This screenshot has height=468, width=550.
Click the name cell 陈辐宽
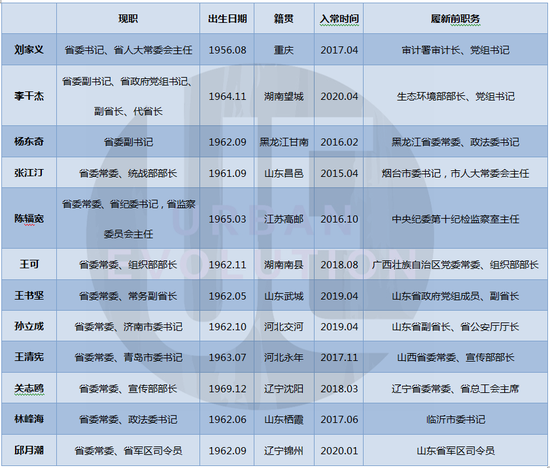coord(29,219)
